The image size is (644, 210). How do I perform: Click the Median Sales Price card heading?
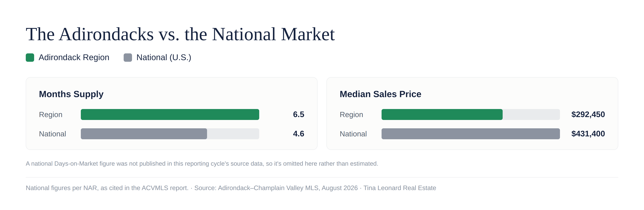pos(380,94)
